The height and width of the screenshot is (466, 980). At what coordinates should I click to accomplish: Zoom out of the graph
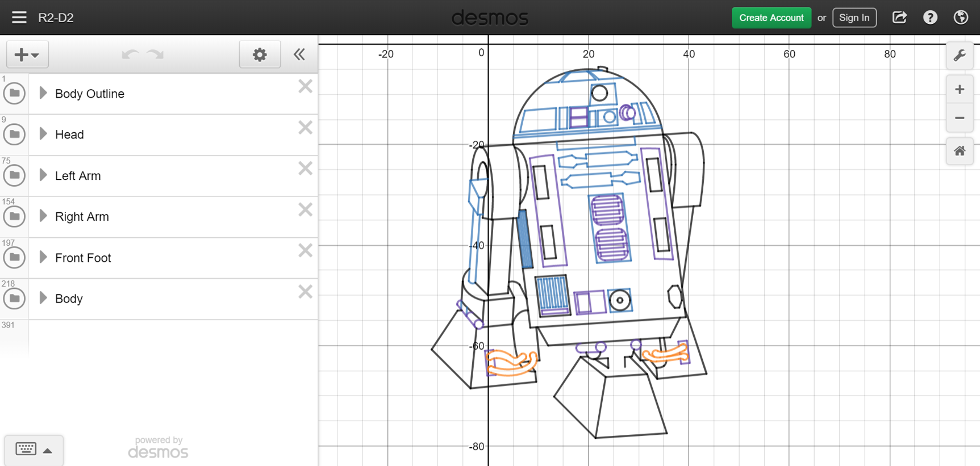point(960,118)
